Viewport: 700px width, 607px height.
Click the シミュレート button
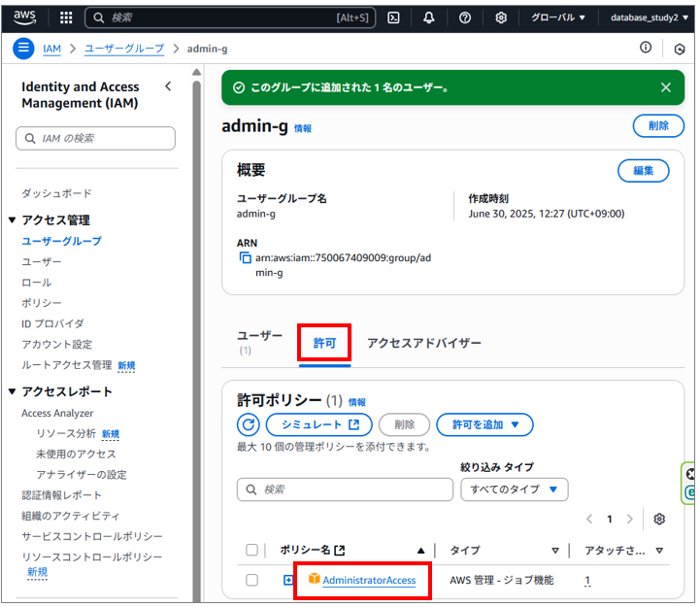click(x=319, y=424)
